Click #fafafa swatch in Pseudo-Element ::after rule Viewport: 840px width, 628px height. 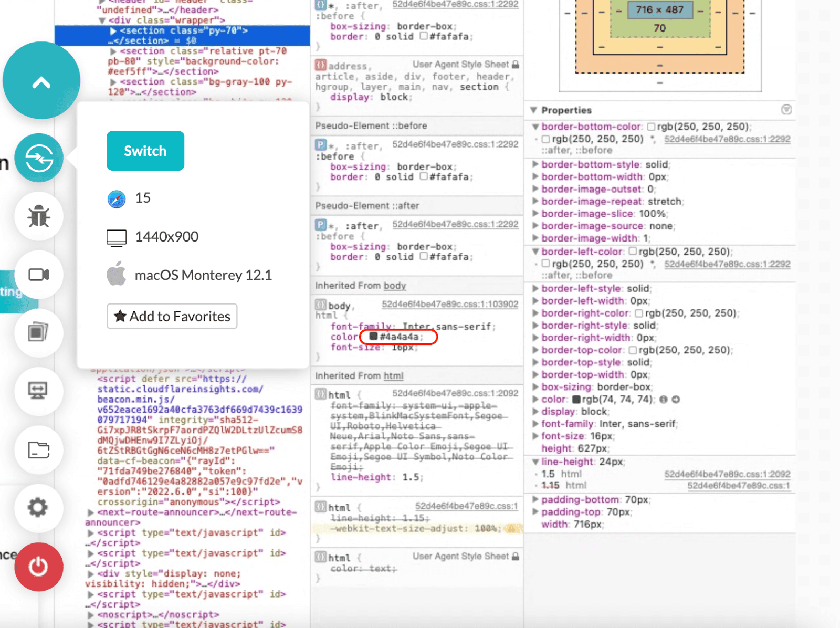(x=424, y=256)
